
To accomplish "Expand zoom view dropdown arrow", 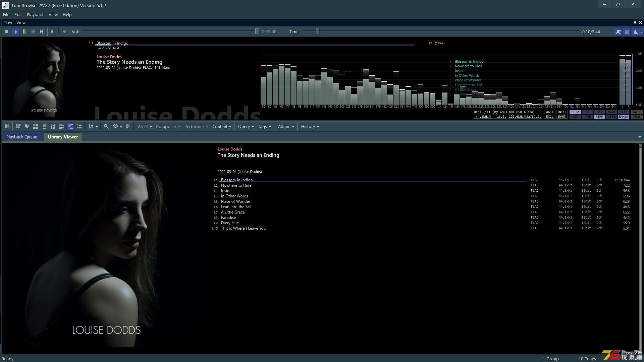I will (121, 127).
